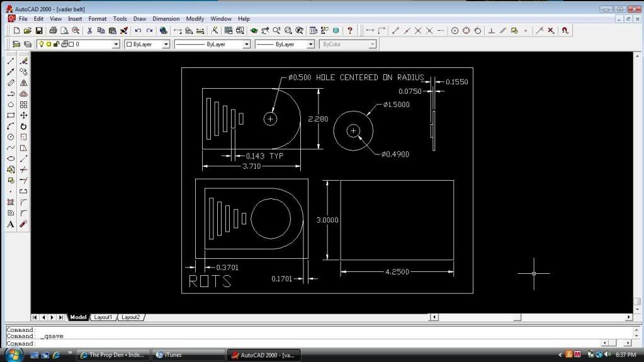Click the vertical scrollbar up arrow

coord(637,56)
